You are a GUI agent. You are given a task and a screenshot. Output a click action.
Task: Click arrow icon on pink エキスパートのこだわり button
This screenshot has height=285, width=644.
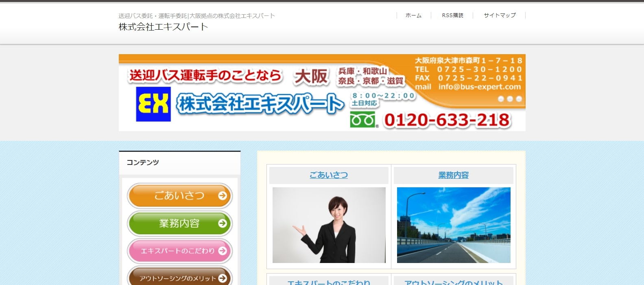pyautogui.click(x=222, y=251)
